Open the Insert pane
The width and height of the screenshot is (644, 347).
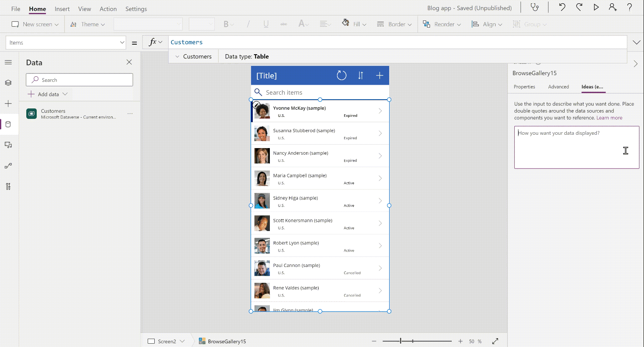coord(8,103)
